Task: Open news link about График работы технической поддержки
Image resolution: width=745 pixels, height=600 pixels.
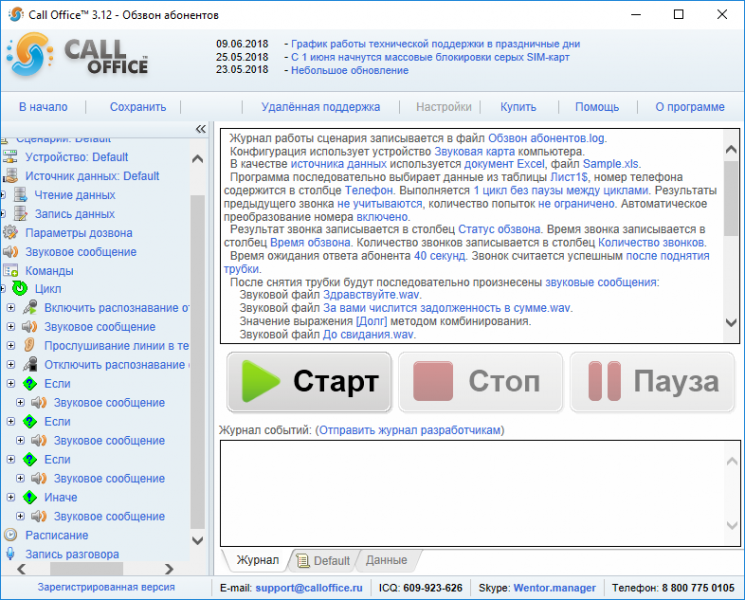Action: (x=435, y=44)
